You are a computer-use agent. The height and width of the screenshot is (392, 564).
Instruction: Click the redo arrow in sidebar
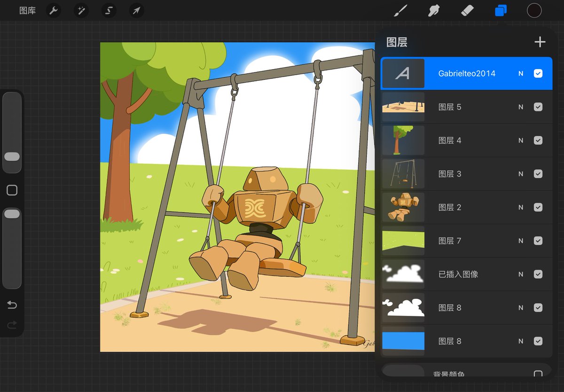[12, 324]
